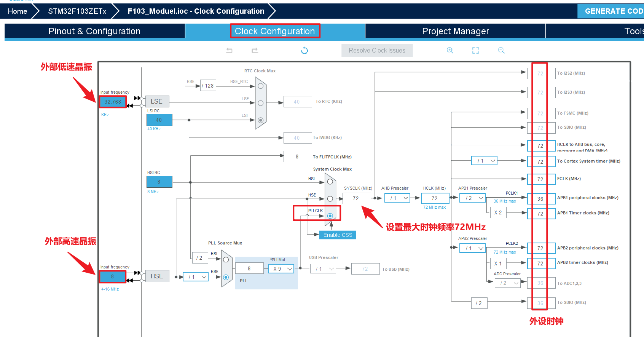Redo the clock change
This screenshot has height=337, width=644.
[x=255, y=50]
